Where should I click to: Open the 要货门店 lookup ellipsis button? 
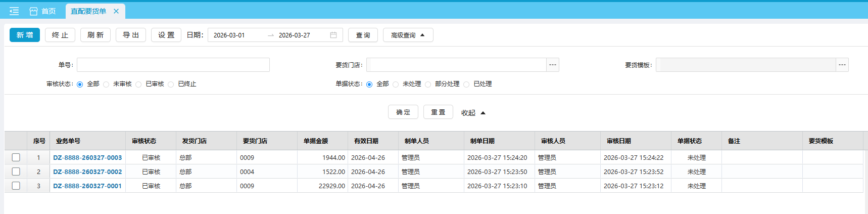pyautogui.click(x=552, y=65)
